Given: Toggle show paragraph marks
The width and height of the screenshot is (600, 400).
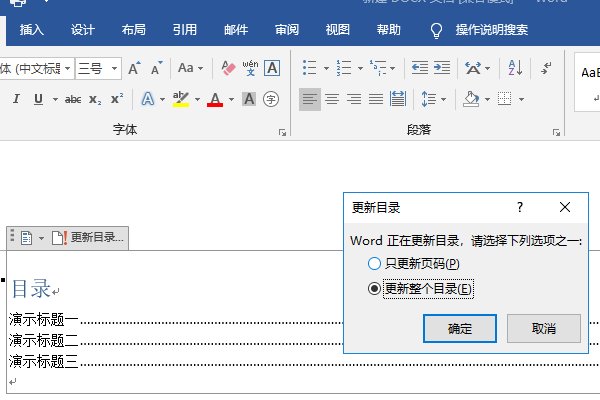Looking at the screenshot, I should (x=546, y=68).
